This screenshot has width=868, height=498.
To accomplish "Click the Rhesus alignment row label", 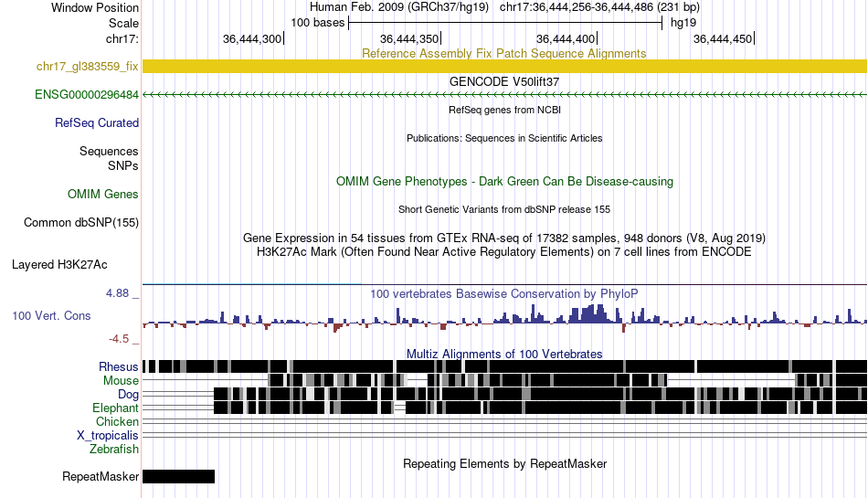I will (118, 366).
